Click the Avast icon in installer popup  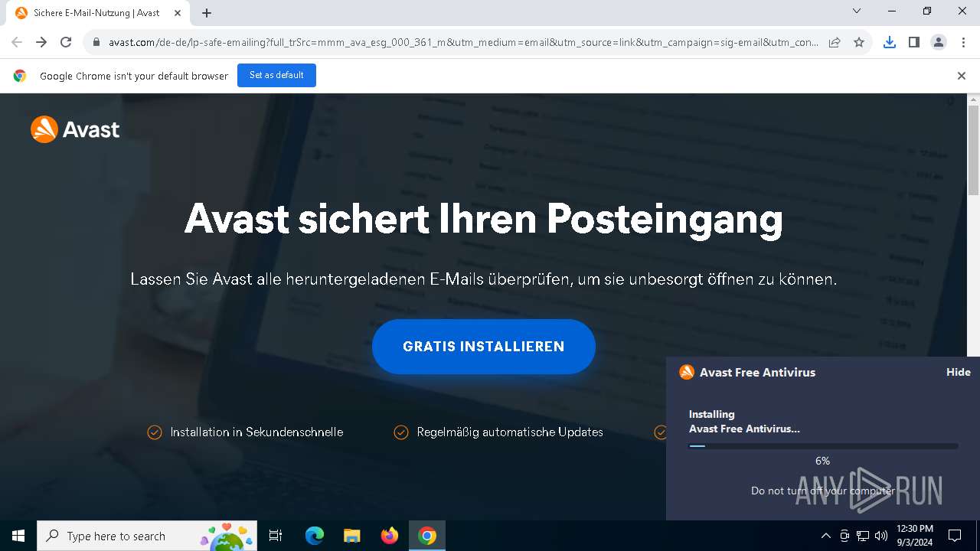687,372
